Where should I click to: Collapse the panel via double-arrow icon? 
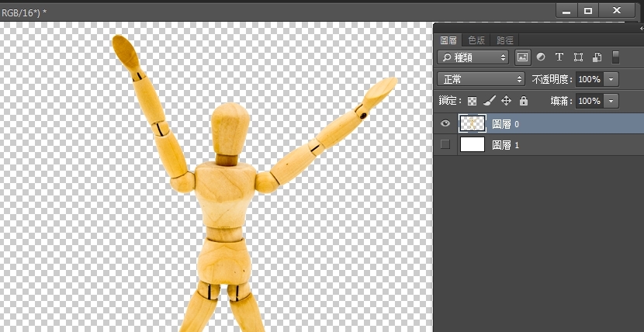[642, 29]
